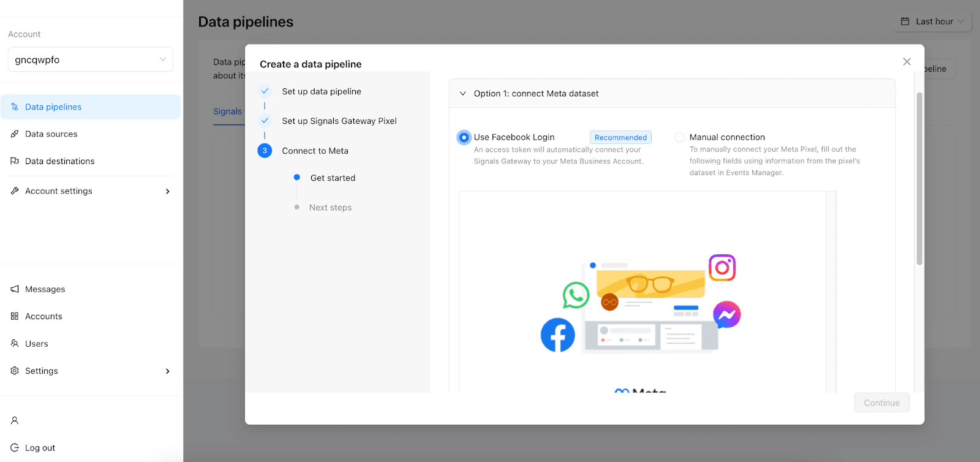Select the Get started sub-step

pyautogui.click(x=333, y=178)
